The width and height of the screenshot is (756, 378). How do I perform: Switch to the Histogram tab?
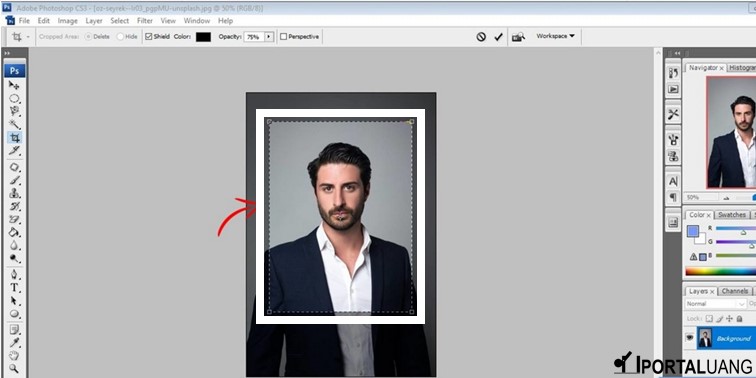742,68
